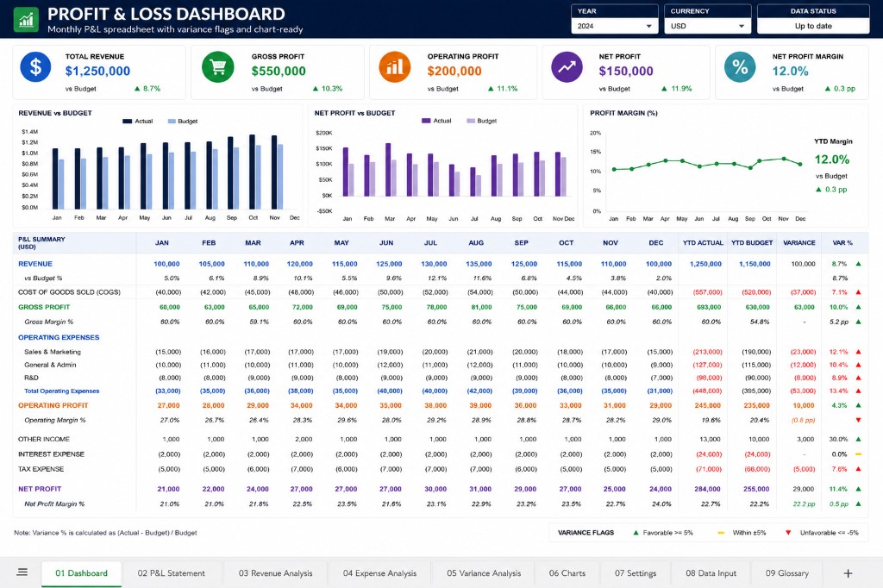Click the COST OF GOODS SOLD (COGS) label
This screenshot has width=883, height=588.
(69, 292)
